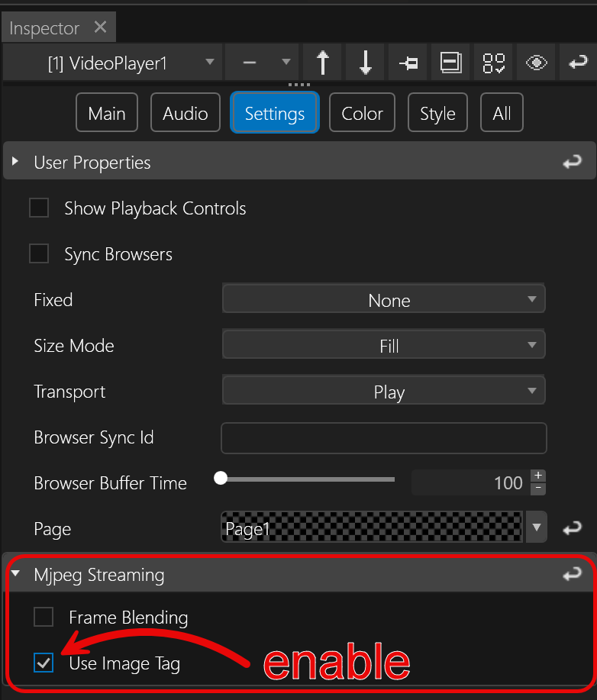Show the All properties tab
This screenshot has height=700, width=597.
[x=502, y=112]
